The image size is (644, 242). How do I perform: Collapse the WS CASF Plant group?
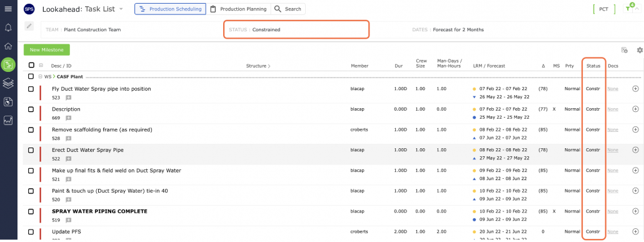coord(40,76)
